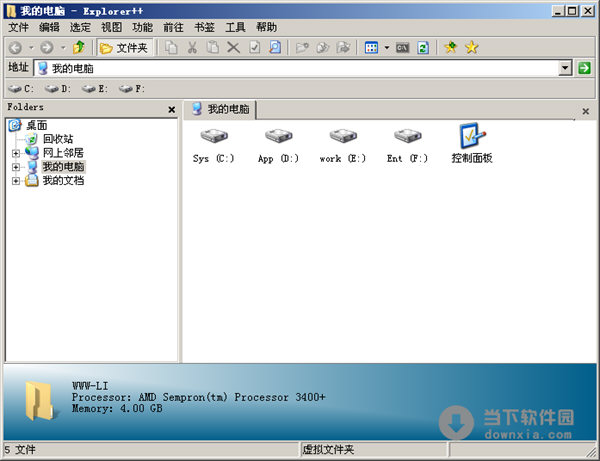Select 我的电脑 in the folder tree
The height and width of the screenshot is (461, 600).
[x=63, y=166]
